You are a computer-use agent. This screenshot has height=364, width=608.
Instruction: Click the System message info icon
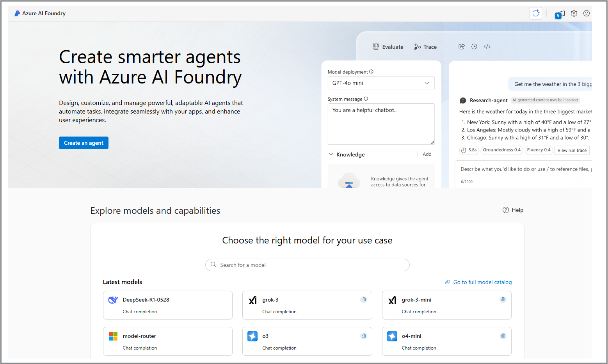[366, 99]
